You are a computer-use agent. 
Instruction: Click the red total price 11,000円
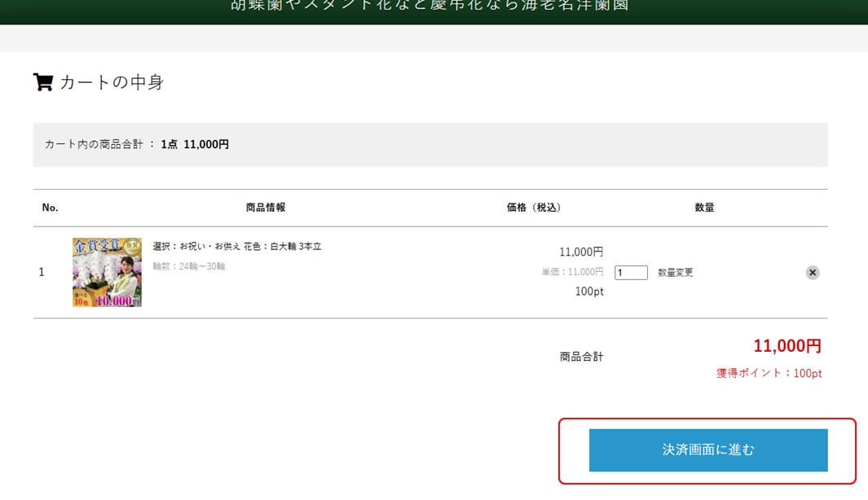click(x=786, y=346)
